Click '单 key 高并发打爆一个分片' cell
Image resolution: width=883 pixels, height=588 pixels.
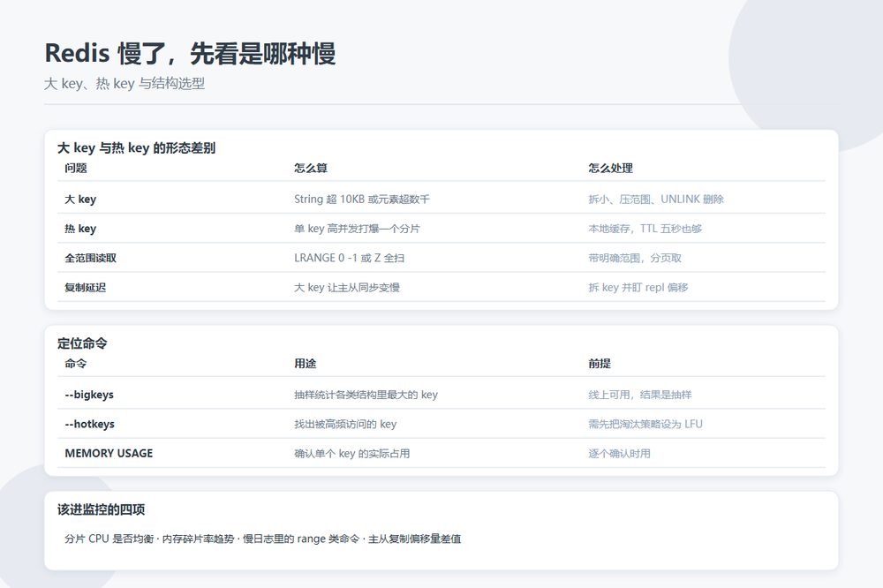click(x=357, y=229)
